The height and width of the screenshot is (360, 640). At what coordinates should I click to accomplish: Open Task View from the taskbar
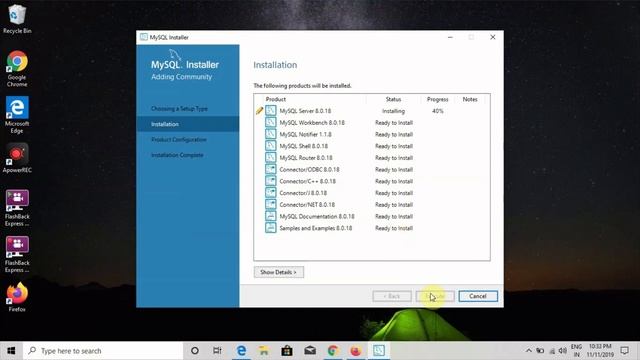(217, 351)
